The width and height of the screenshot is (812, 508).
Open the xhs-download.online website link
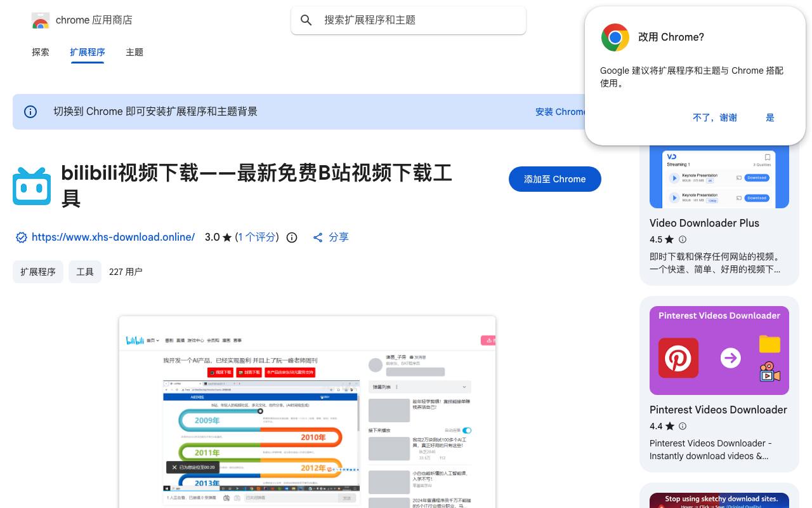113,237
